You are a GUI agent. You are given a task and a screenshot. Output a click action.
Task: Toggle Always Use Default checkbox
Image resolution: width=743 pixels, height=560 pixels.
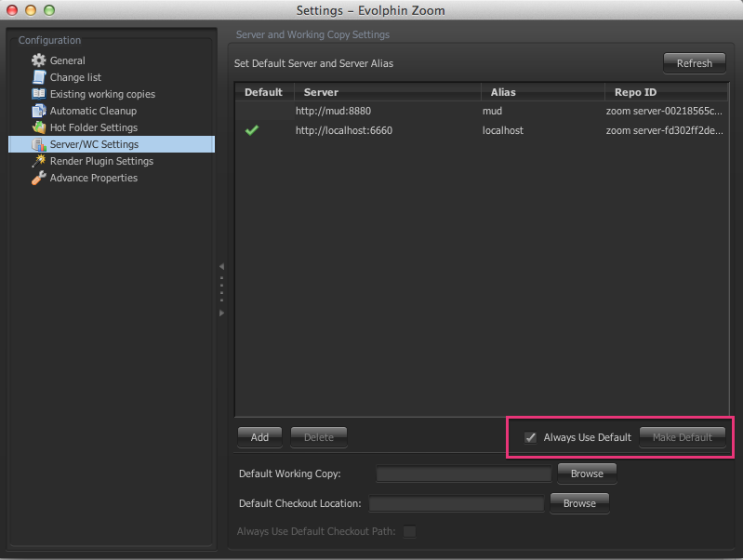click(530, 437)
